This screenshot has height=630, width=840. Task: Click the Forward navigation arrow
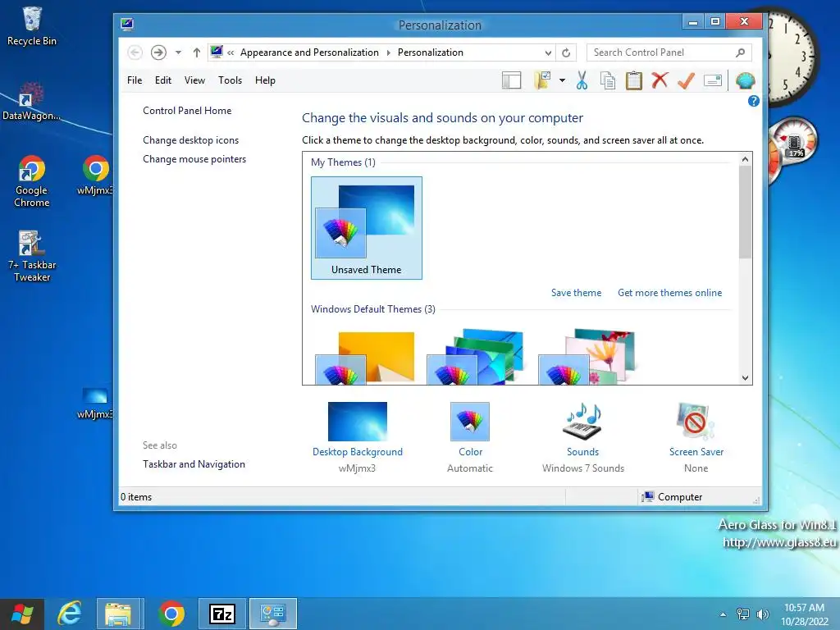(x=158, y=52)
